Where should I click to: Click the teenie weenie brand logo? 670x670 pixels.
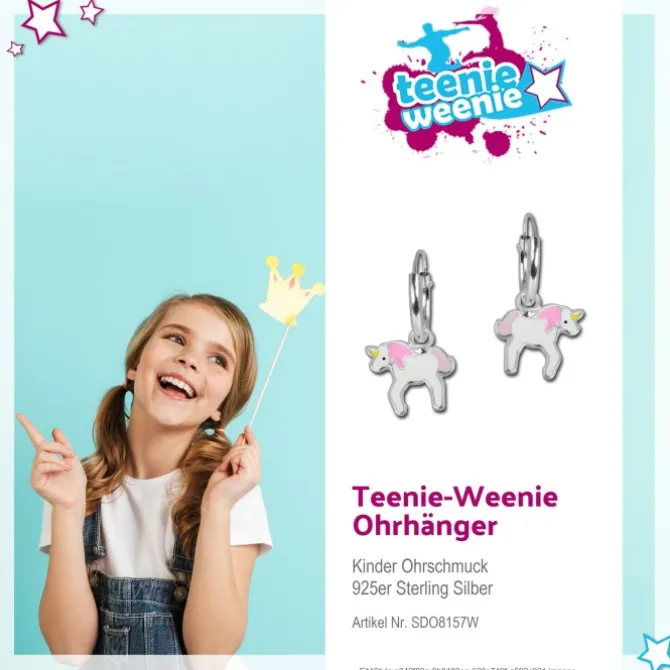(x=466, y=83)
